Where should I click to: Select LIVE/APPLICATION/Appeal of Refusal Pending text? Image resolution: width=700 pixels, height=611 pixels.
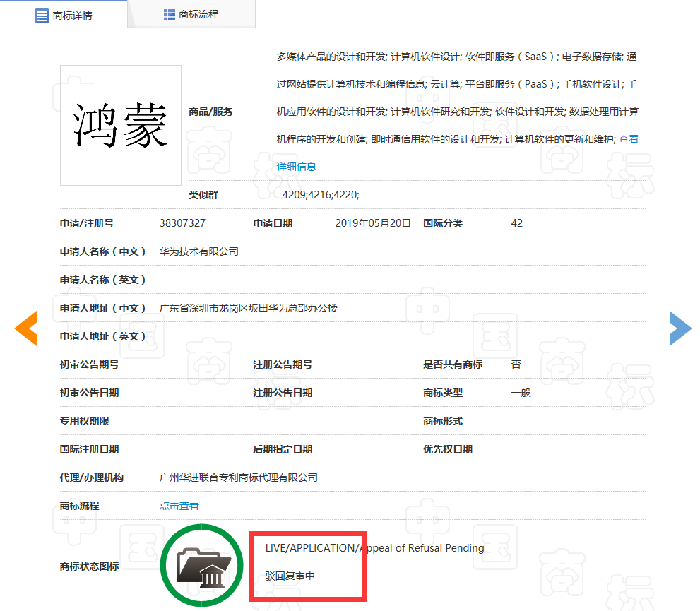click(x=374, y=548)
